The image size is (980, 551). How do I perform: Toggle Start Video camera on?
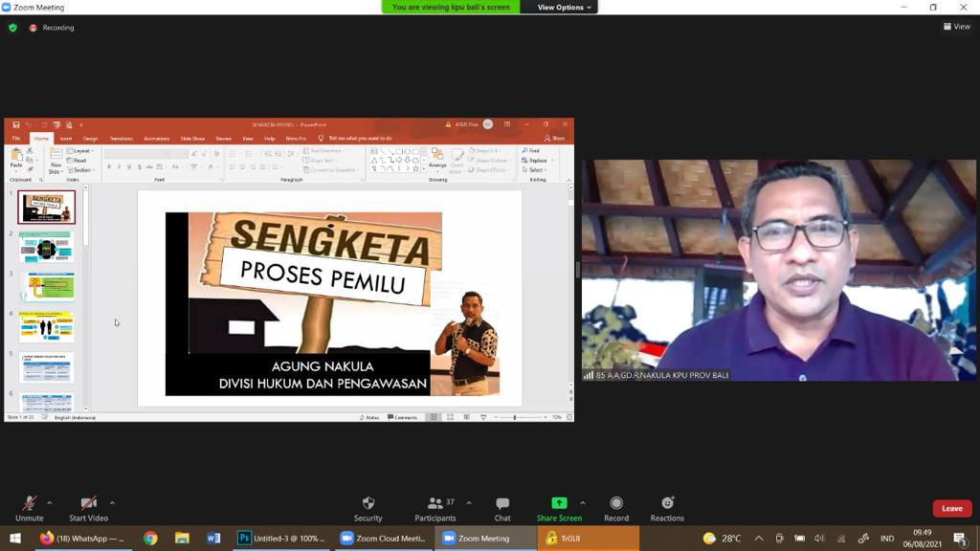[x=88, y=503]
